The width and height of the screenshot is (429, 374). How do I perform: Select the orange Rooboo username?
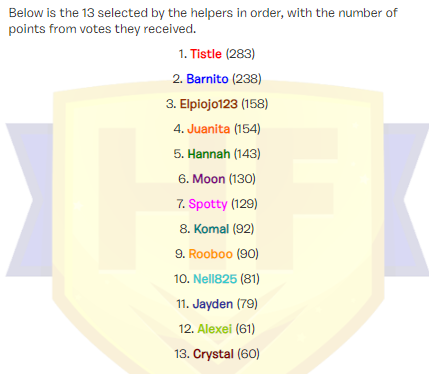tap(210, 254)
